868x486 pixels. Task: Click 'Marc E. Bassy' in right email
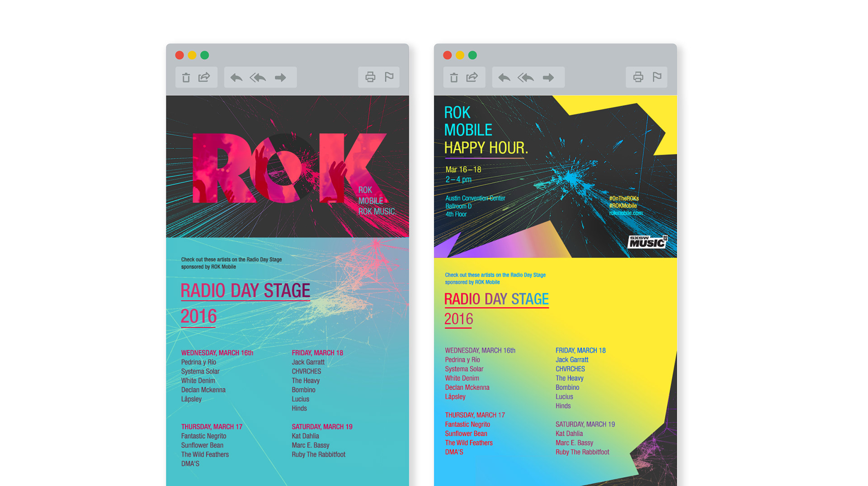pos(574,443)
